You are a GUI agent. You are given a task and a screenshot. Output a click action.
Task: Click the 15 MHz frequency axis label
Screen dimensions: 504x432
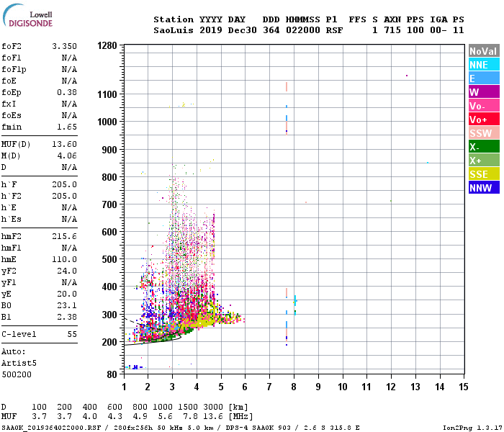463,387
